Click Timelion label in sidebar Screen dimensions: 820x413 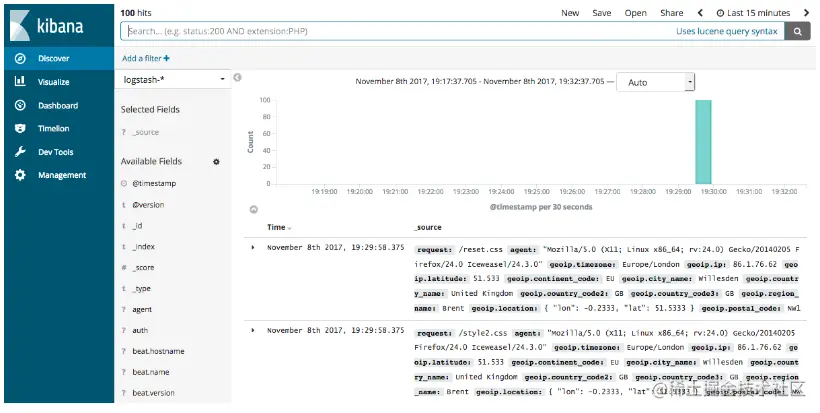pyautogui.click(x=53, y=129)
